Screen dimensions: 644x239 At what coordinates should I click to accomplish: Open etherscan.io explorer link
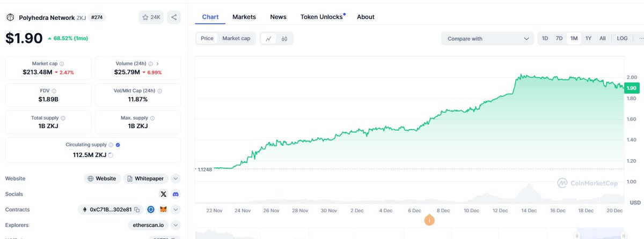(148, 225)
